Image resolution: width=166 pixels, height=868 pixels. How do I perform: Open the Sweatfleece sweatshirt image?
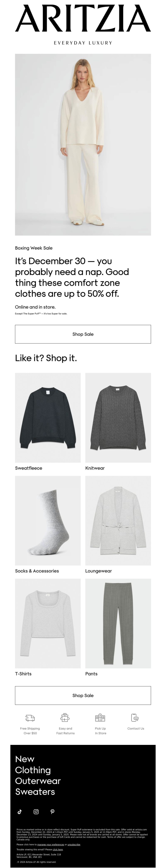pos(48,418)
